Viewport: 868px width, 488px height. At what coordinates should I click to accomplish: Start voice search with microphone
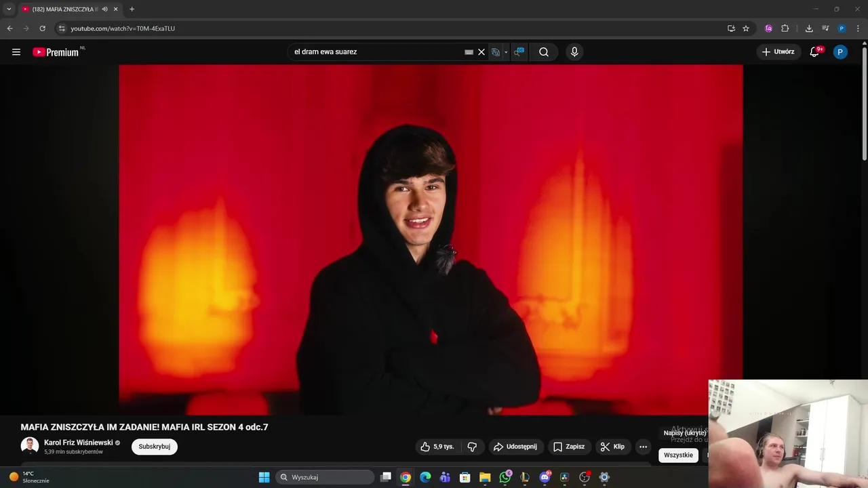[x=574, y=52]
